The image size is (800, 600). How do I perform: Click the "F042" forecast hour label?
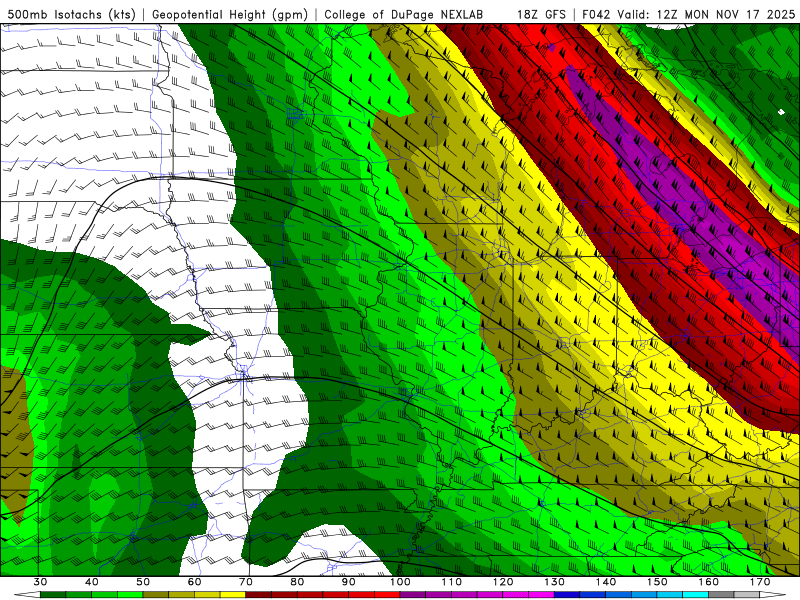pyautogui.click(x=596, y=14)
